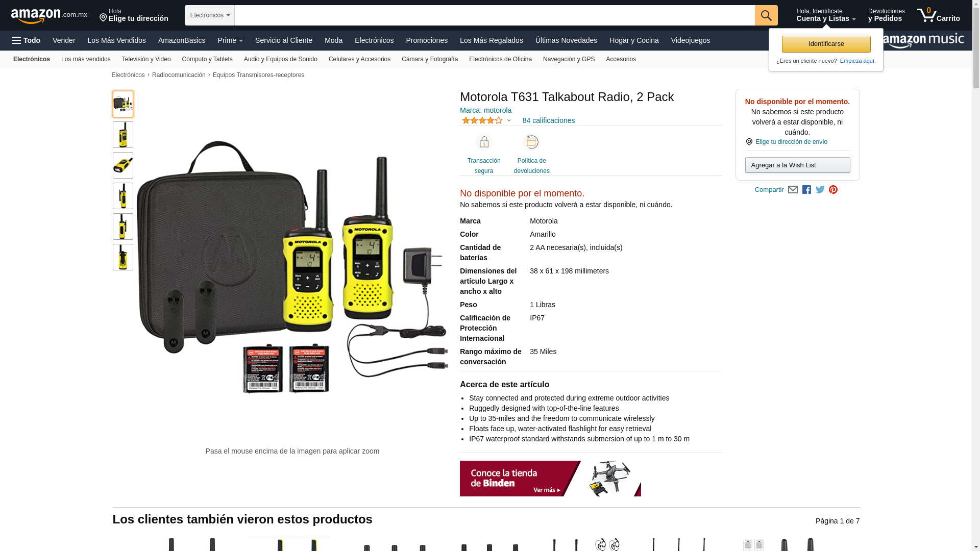Click the Identificarse sign-in button
The height and width of the screenshot is (551, 980).
click(x=826, y=44)
